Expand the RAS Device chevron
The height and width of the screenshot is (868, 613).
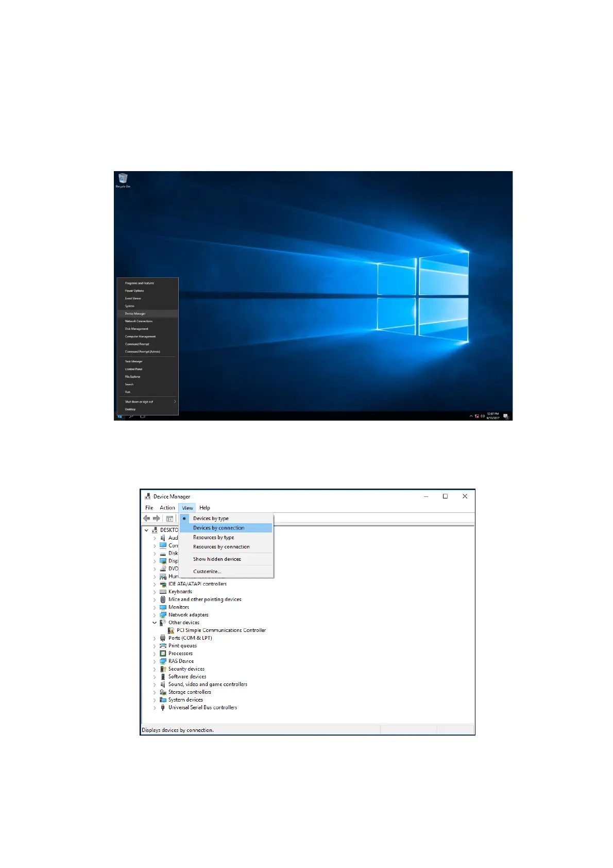155,661
